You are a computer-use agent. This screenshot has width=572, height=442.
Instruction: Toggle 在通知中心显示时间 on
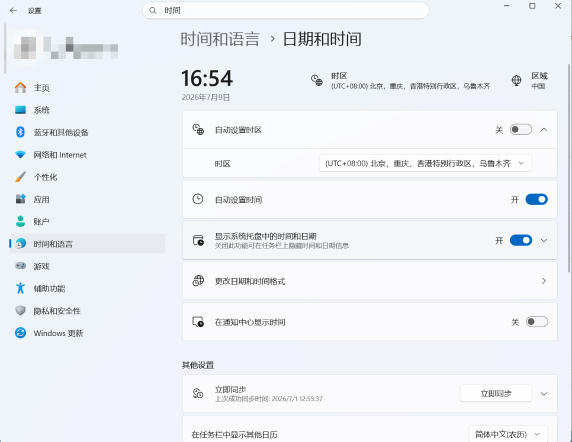[x=536, y=322]
